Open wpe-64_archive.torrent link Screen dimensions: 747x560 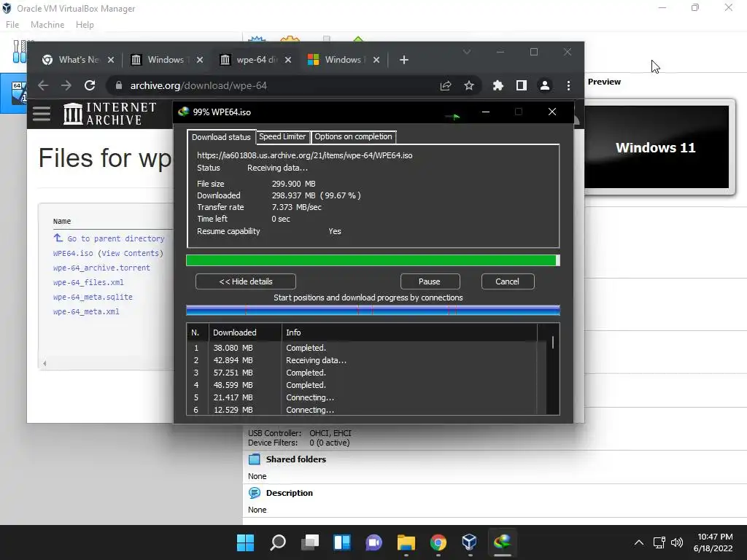(x=101, y=268)
